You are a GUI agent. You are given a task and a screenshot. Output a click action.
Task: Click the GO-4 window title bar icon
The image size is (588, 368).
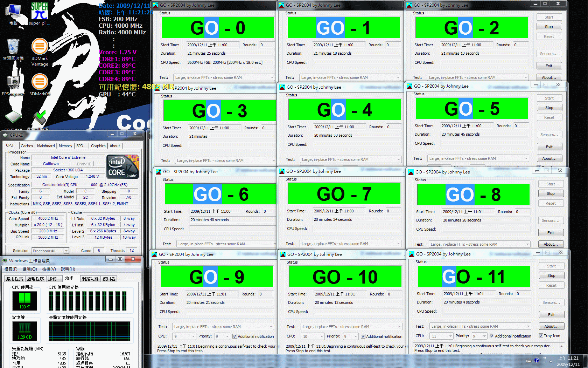click(x=282, y=87)
